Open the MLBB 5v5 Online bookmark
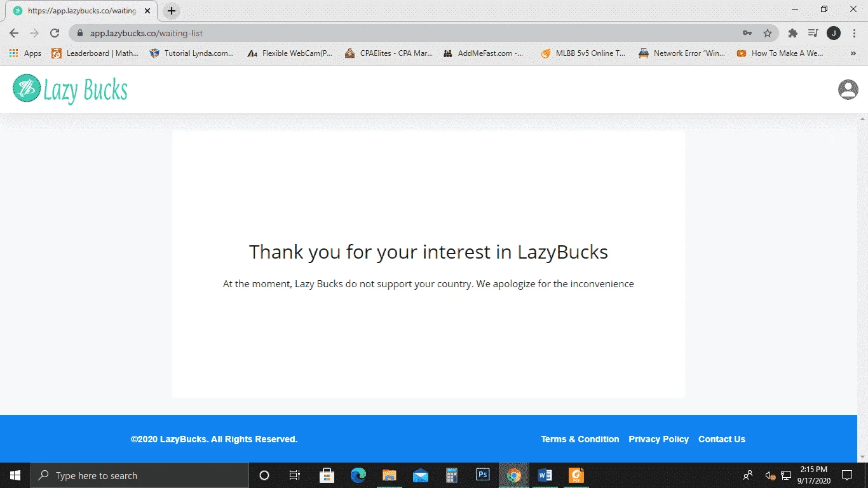Viewport: 868px width, 488px height. coord(583,53)
